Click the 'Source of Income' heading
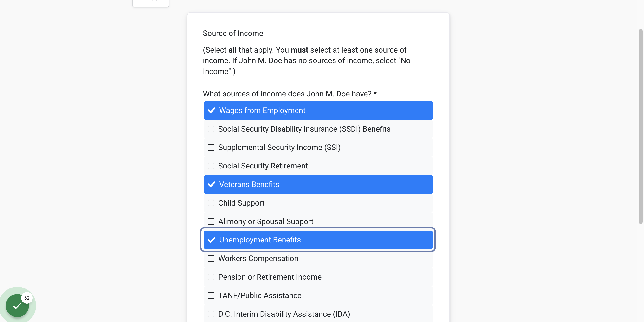The image size is (644, 322). point(233,33)
